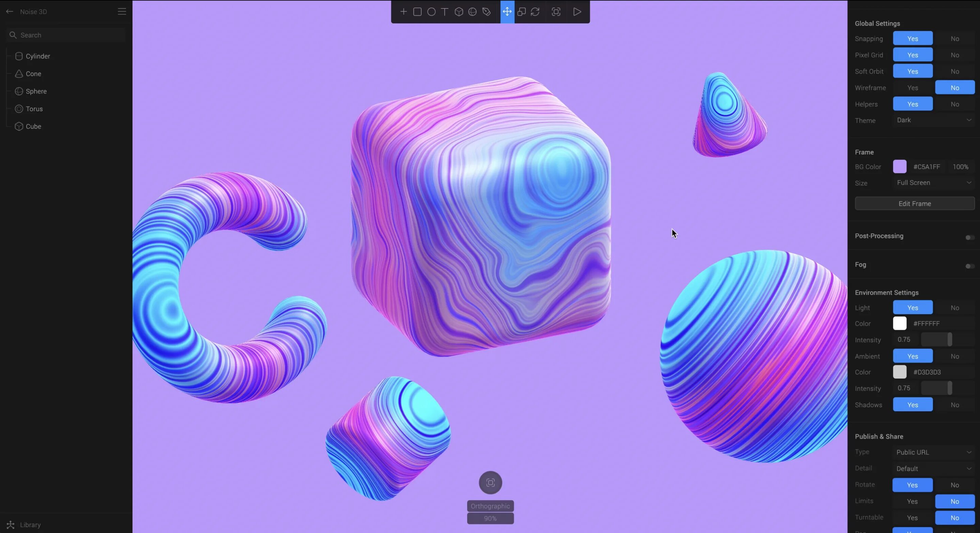The height and width of the screenshot is (533, 980).
Task: Choose the Text tool in the toolbar
Action: [x=444, y=12]
